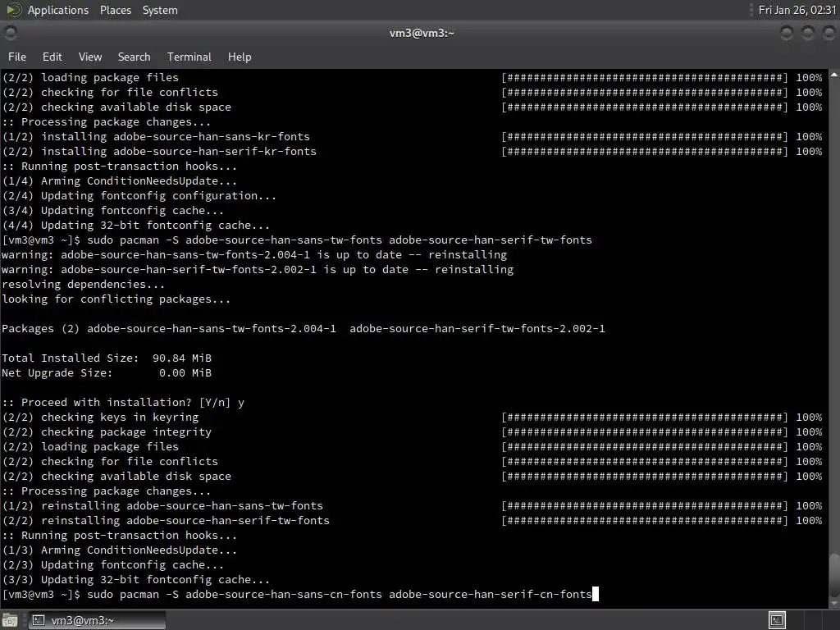Click line (3/4) Updating fontconfig cache
The height and width of the screenshot is (630, 840).
(x=113, y=211)
